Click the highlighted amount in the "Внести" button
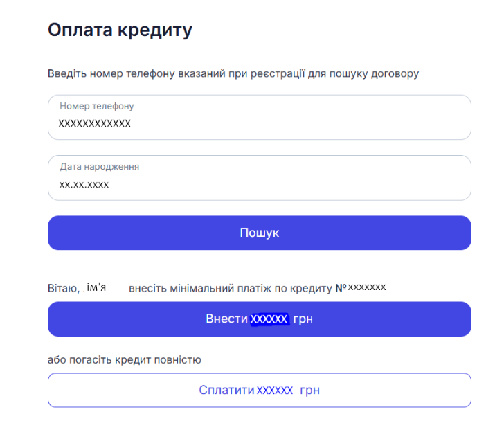The image size is (504, 430). pos(269,319)
